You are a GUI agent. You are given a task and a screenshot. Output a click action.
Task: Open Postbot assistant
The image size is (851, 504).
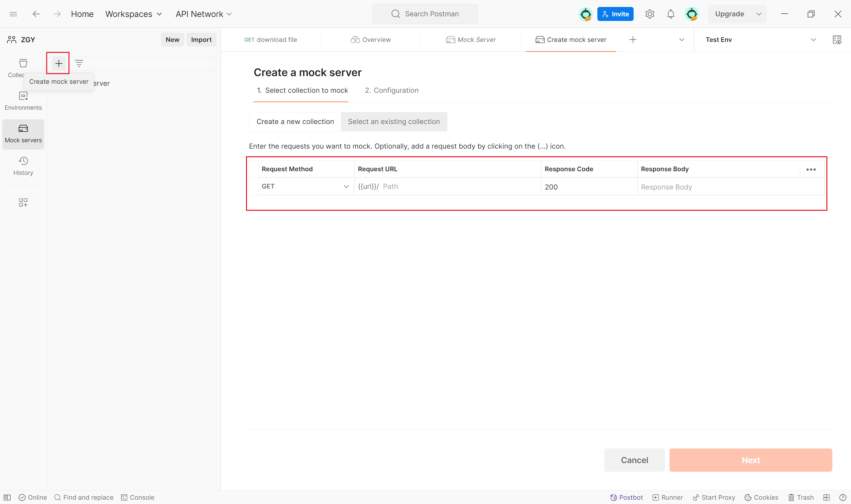[626, 497]
